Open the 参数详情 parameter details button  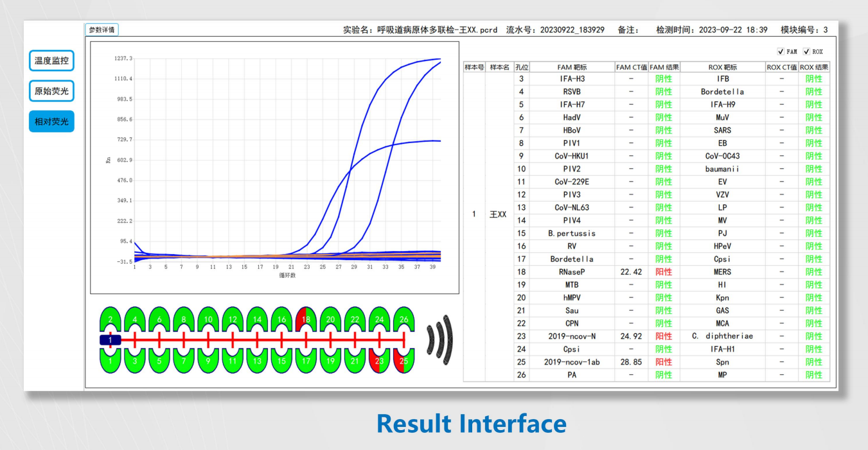pos(102,30)
